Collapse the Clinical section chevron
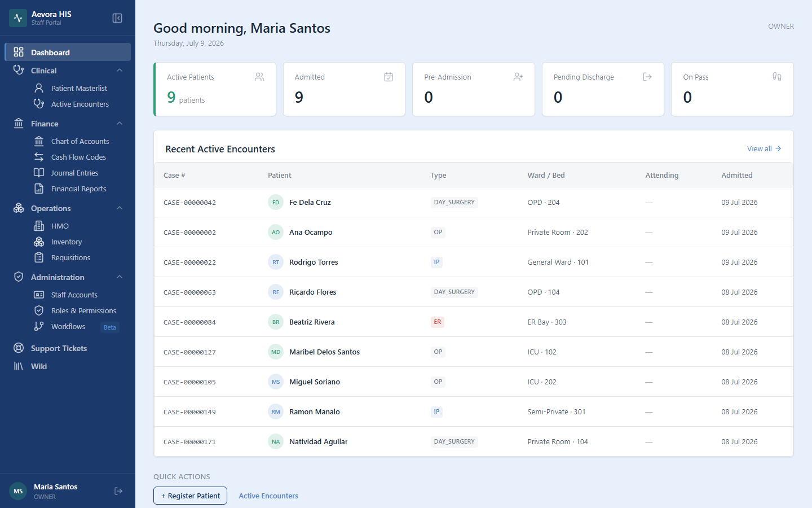Screen dimensions: 812x508 pos(120,70)
